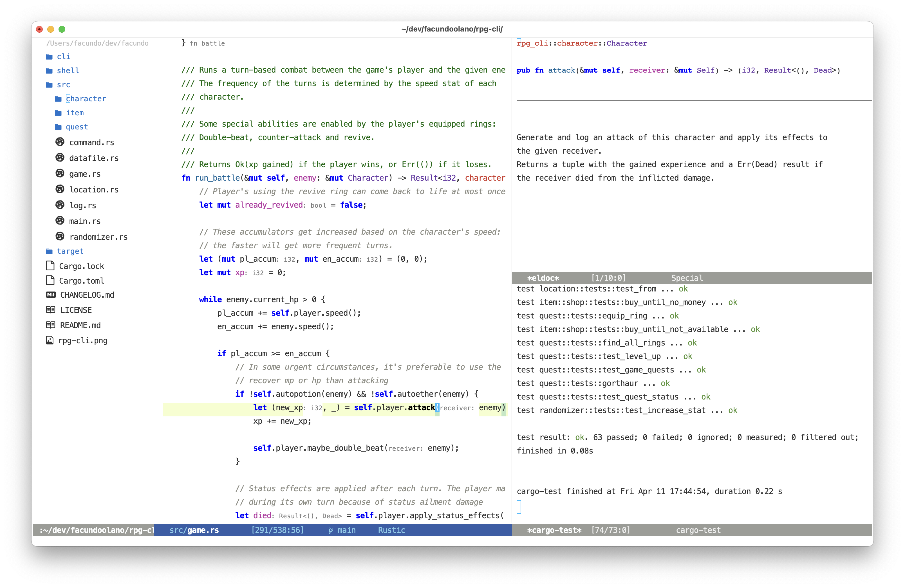Click the book icon next to LICENSE
The width and height of the screenshot is (905, 588).
[x=50, y=310]
